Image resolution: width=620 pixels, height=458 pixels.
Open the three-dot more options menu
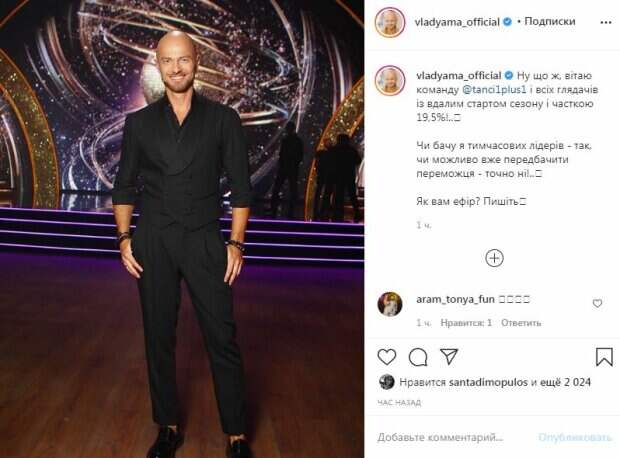coord(606,23)
